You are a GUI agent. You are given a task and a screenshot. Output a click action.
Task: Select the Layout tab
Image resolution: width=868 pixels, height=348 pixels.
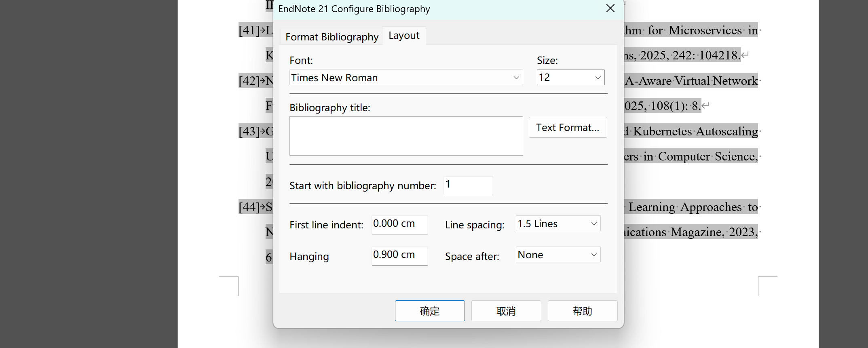click(x=404, y=36)
